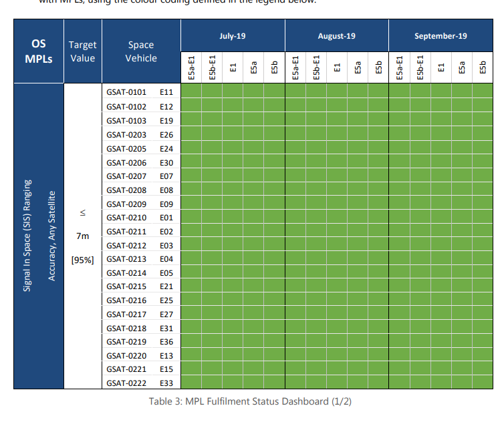The width and height of the screenshot is (504, 422).
Task: Click the E5b column header under September-19
Action: point(483,67)
